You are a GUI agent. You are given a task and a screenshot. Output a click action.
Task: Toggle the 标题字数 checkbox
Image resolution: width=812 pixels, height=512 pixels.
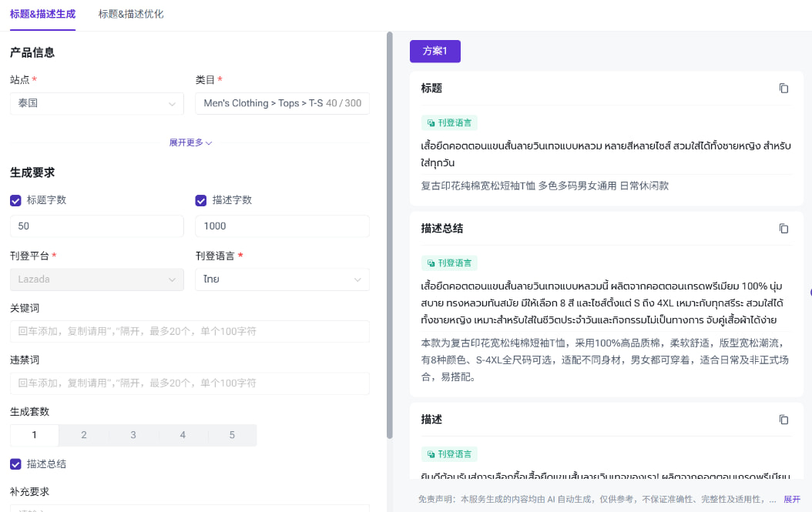point(15,200)
